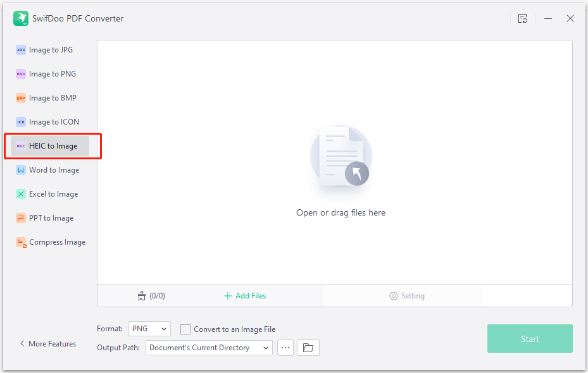Click the Start button
588x373 pixels.
[530, 339]
